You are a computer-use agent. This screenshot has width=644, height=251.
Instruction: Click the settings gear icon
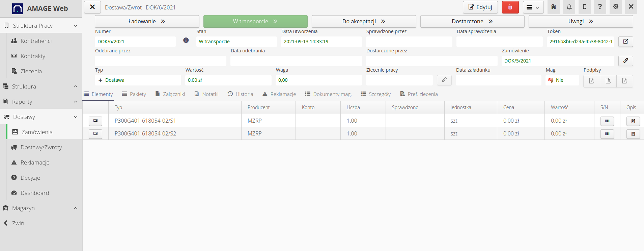pos(616,7)
